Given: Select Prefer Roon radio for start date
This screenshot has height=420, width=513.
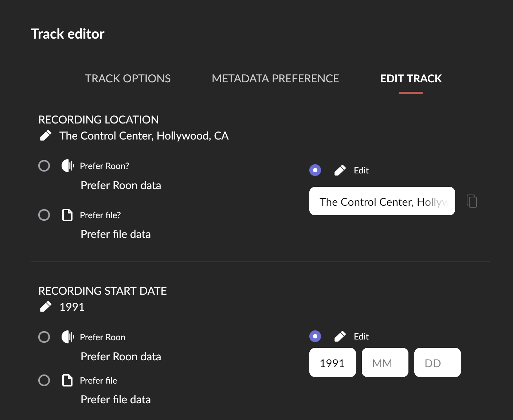Looking at the screenshot, I should (x=44, y=337).
